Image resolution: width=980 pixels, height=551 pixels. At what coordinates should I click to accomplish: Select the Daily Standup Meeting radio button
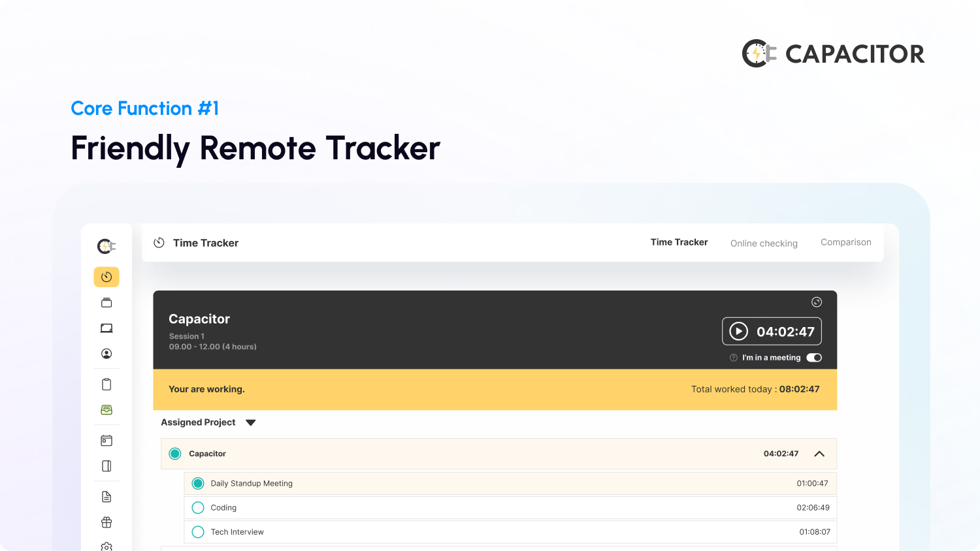[x=198, y=483]
